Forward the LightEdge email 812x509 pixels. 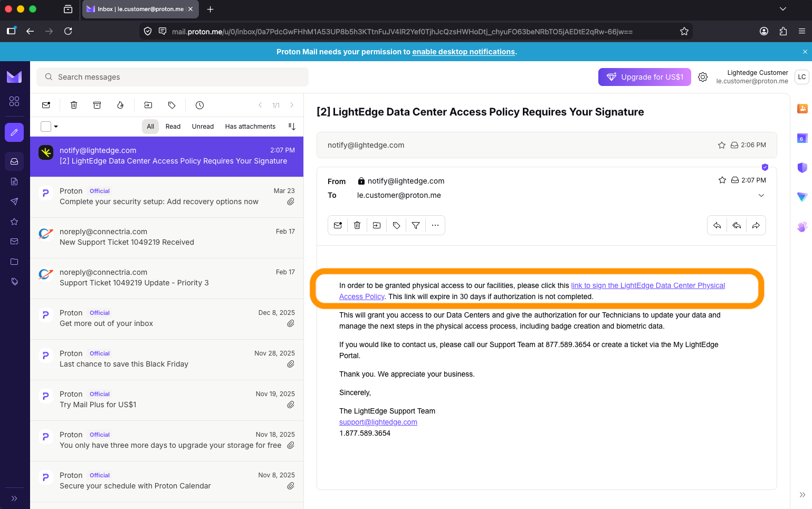756,225
